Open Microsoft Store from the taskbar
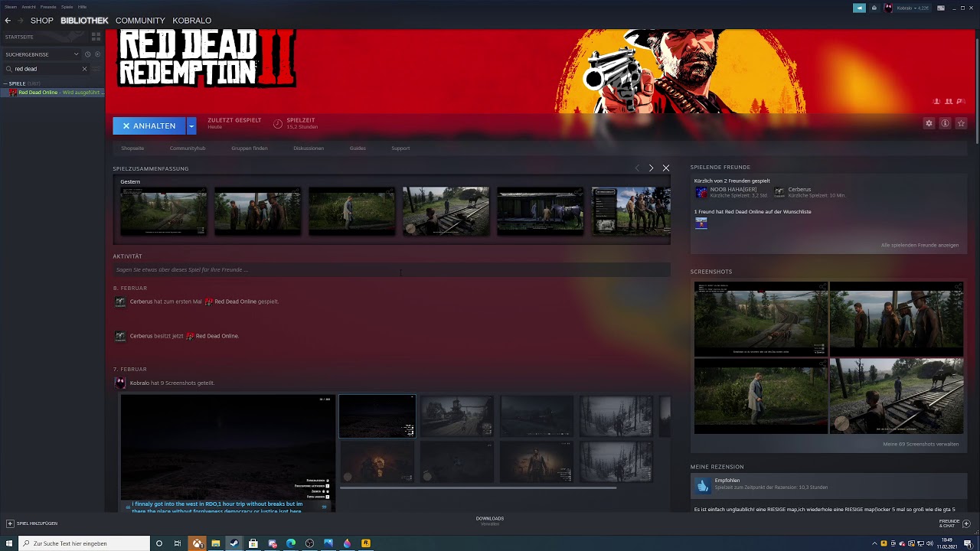The height and width of the screenshot is (551, 980). coord(253,543)
